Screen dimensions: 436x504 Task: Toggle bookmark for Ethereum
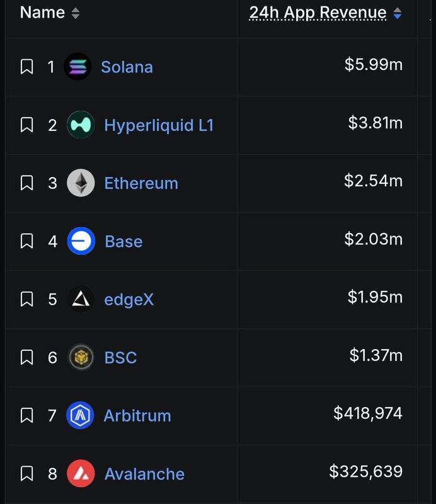point(26,183)
